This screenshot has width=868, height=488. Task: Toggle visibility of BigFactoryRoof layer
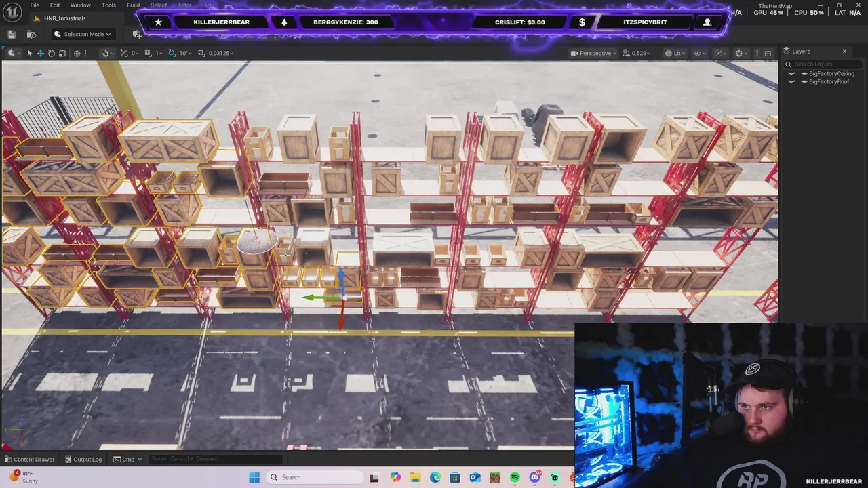click(791, 81)
